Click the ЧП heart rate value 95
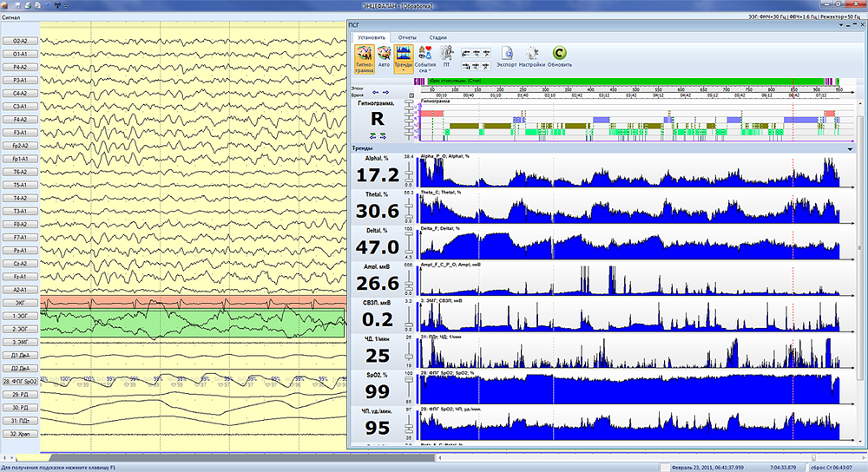Viewport: 868px width, 472px height. (378, 428)
